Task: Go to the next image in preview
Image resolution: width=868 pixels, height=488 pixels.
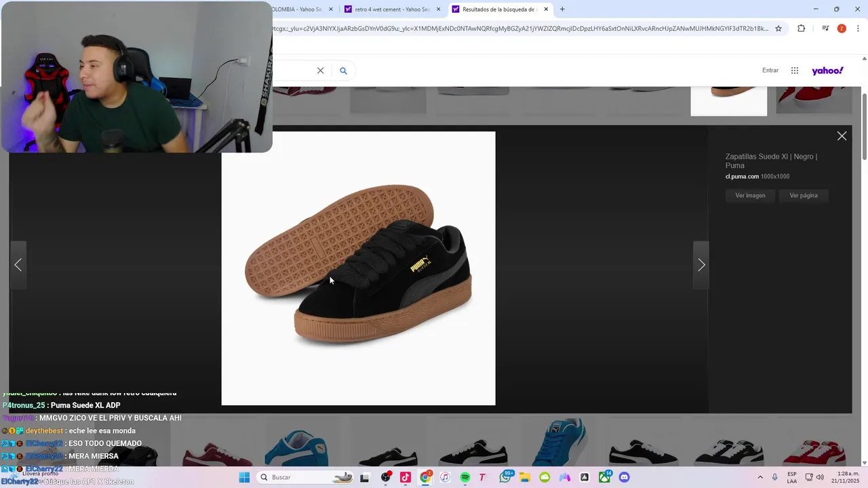Action: point(701,265)
